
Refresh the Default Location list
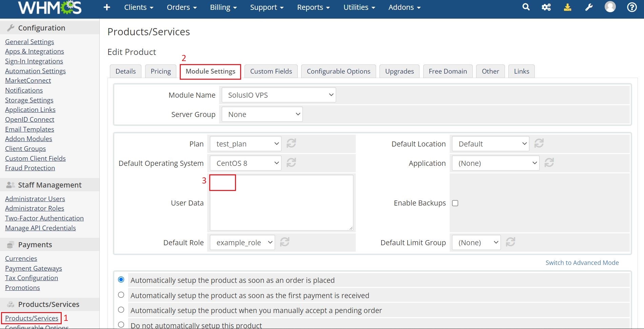click(x=539, y=143)
